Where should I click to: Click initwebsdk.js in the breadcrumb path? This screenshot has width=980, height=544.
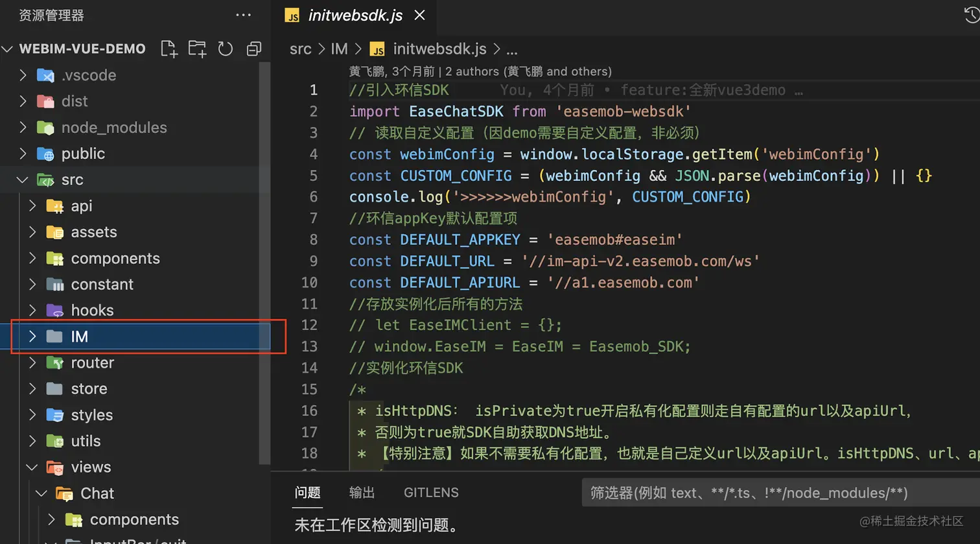[439, 49]
